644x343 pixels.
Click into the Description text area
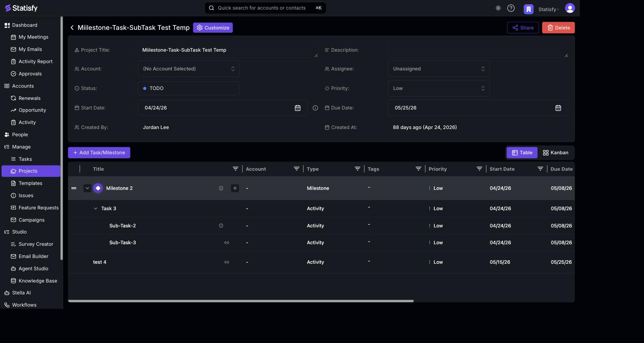click(x=478, y=50)
